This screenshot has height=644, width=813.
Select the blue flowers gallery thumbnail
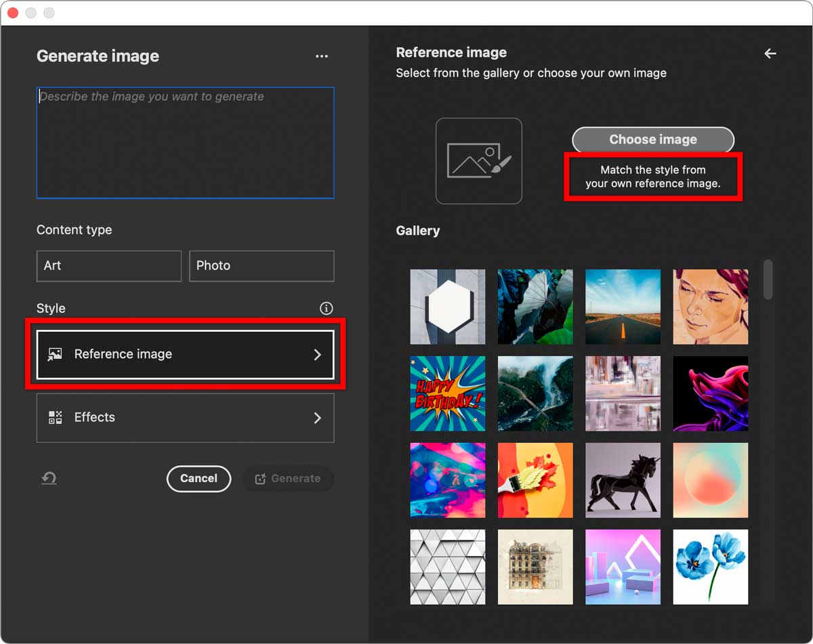pos(710,567)
